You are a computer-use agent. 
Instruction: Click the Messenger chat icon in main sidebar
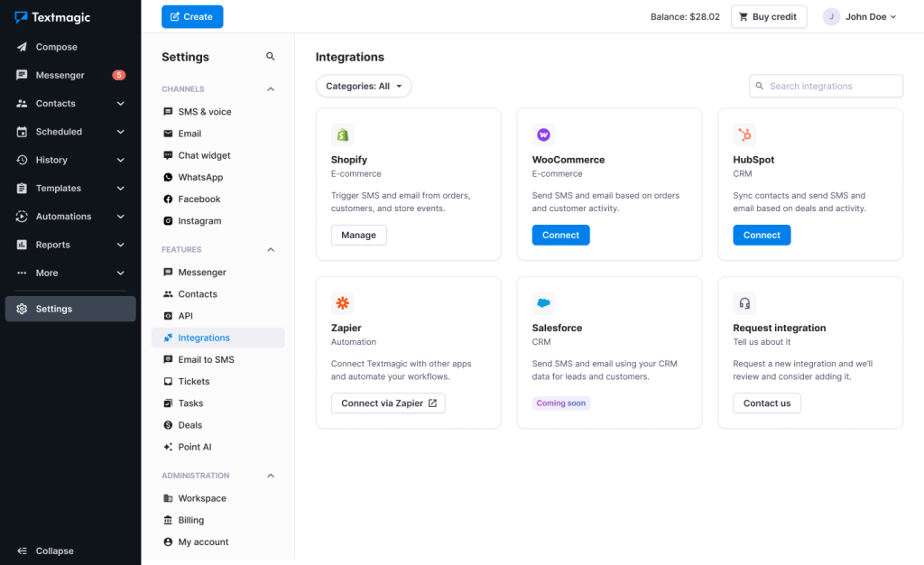pyautogui.click(x=22, y=75)
